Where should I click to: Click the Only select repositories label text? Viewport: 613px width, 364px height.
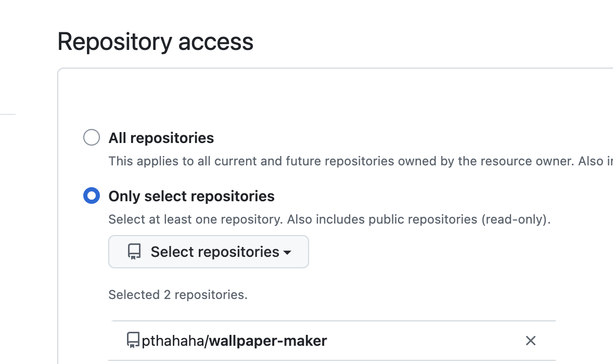click(x=191, y=196)
